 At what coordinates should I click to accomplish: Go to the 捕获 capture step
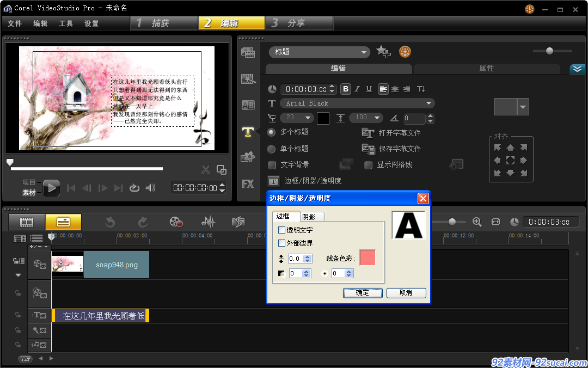(x=164, y=23)
